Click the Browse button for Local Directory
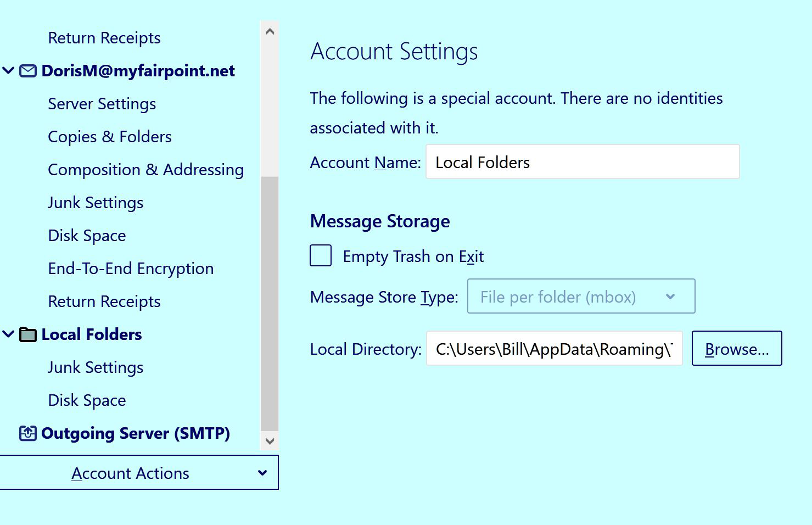This screenshot has height=525, width=812. pyautogui.click(x=736, y=349)
